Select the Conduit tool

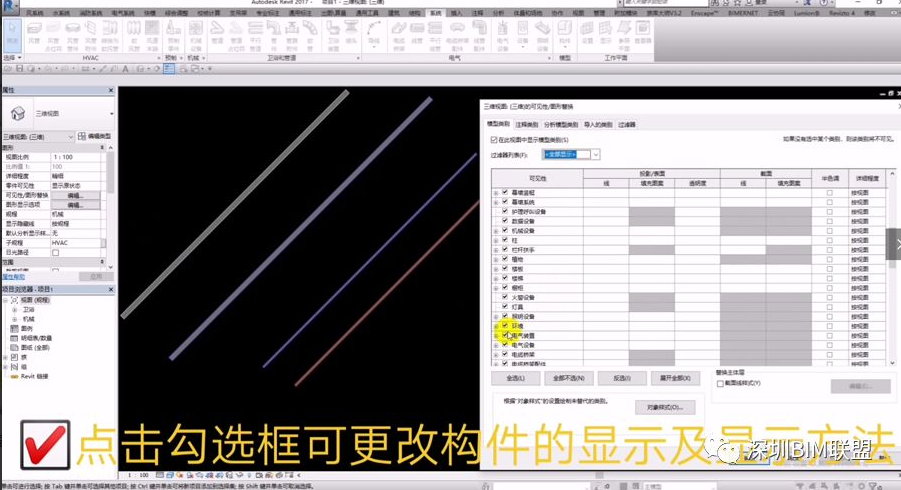click(417, 35)
